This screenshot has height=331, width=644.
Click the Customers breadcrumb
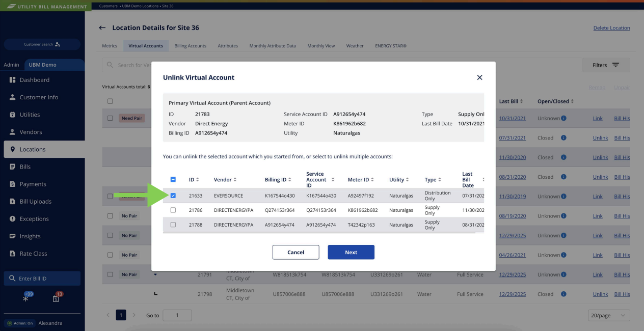point(108,6)
